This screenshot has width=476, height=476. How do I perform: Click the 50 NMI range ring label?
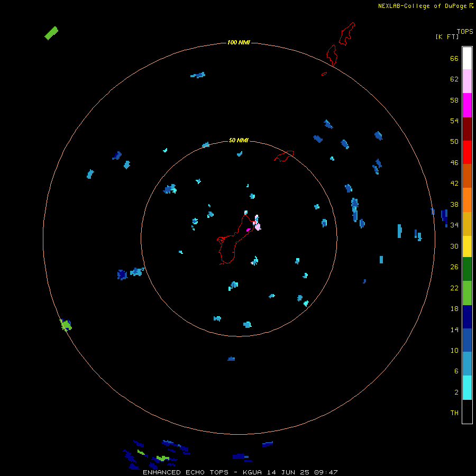pyautogui.click(x=239, y=140)
